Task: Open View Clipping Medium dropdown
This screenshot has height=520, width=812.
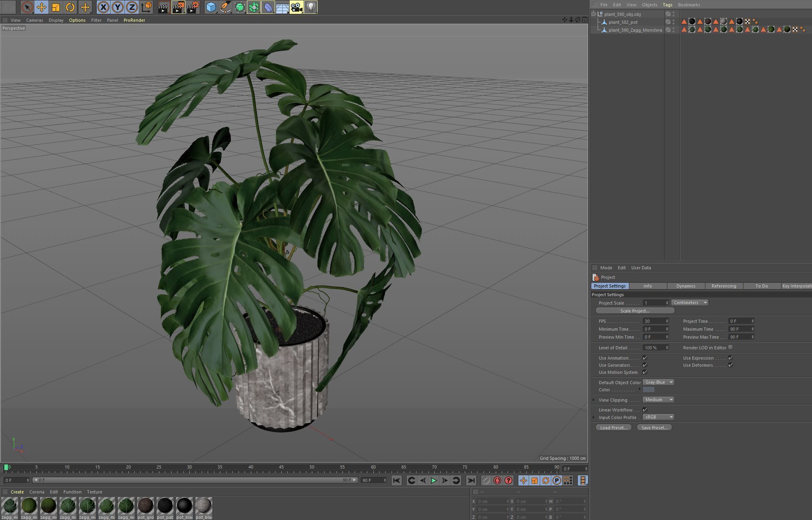Action: [x=658, y=400]
